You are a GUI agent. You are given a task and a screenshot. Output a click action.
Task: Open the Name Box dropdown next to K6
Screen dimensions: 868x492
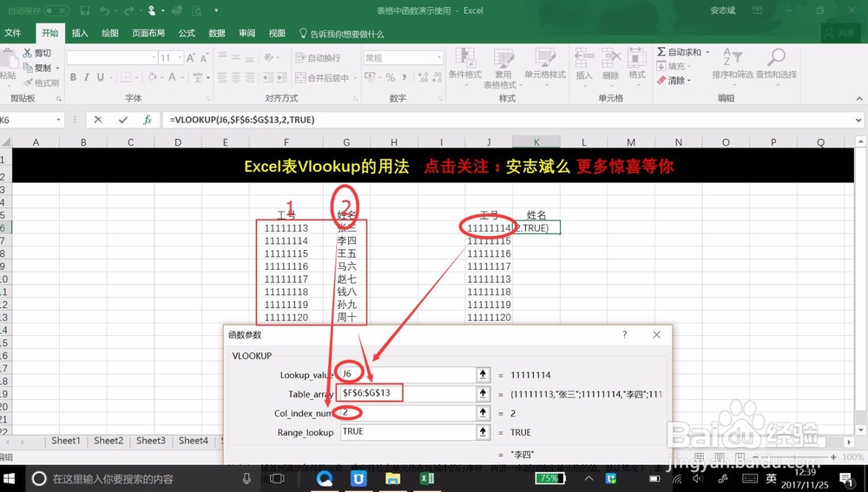tap(59, 120)
